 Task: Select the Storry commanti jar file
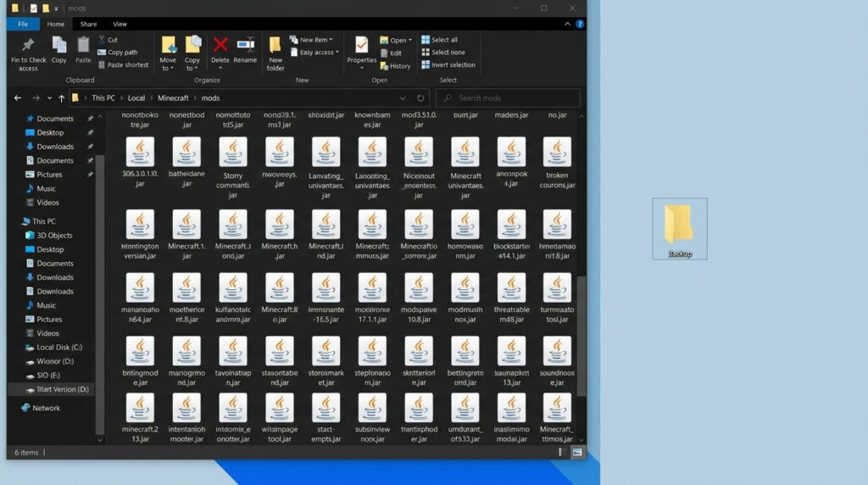pyautogui.click(x=233, y=167)
